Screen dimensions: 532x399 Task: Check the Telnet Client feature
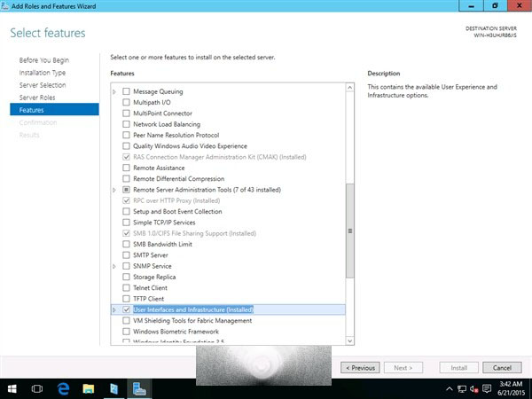126,287
